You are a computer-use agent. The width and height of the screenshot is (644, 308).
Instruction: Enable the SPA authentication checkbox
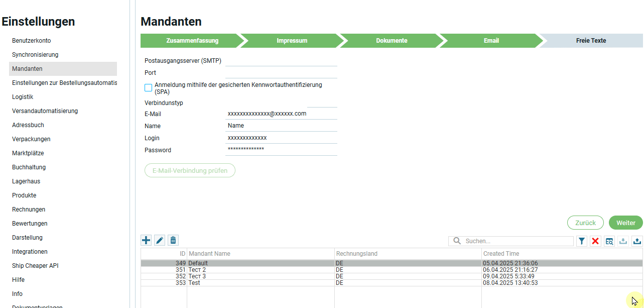pos(149,88)
